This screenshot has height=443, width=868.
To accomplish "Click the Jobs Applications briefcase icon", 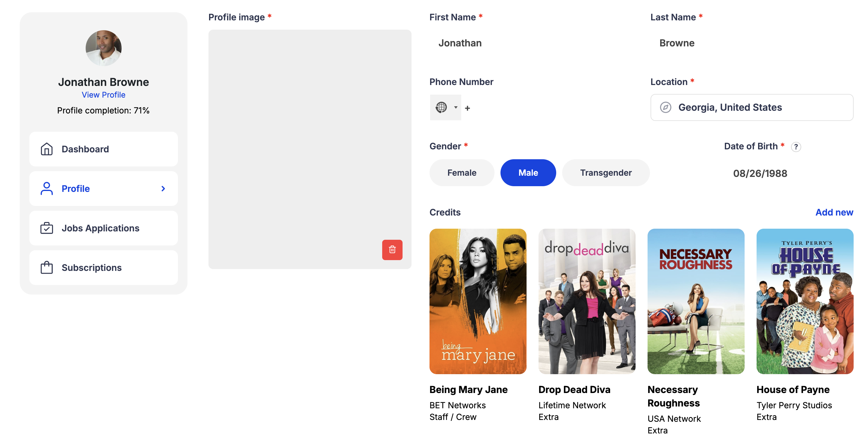I will [46, 228].
